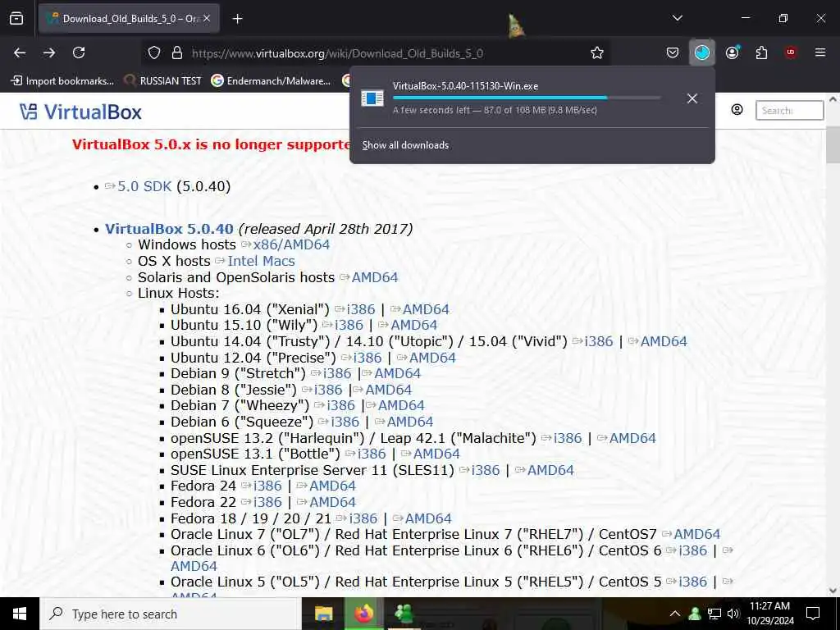Close the Download_Old_Builds_5_0 tab
Viewport: 840px width, 630px height.
207,19
